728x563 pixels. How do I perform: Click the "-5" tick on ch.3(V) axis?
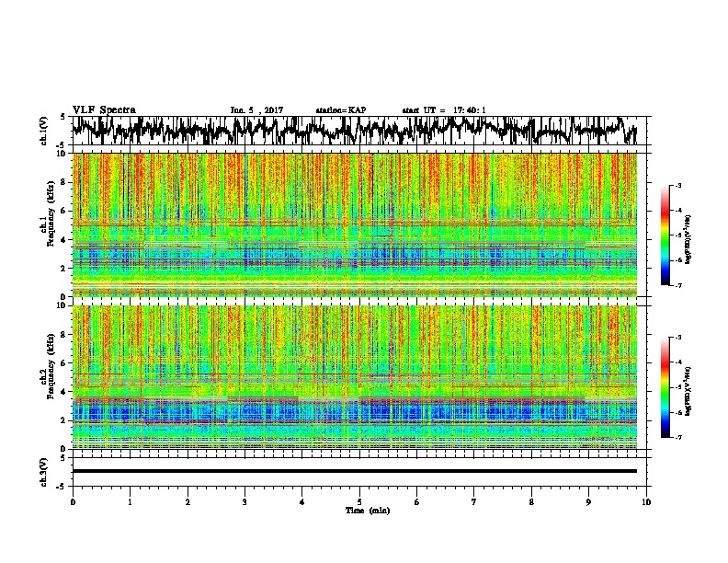click(62, 487)
